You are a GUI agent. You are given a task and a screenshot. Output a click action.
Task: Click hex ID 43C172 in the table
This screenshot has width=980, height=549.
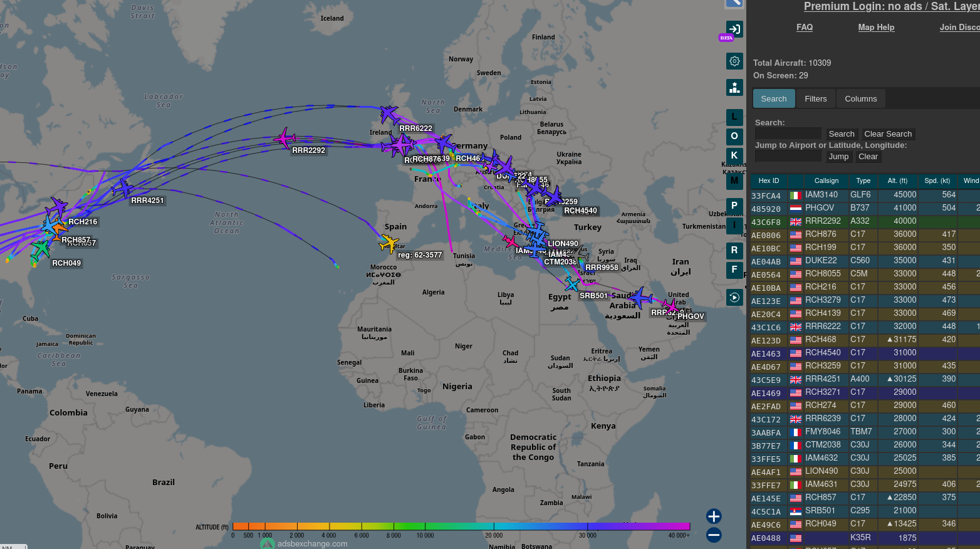(x=766, y=420)
